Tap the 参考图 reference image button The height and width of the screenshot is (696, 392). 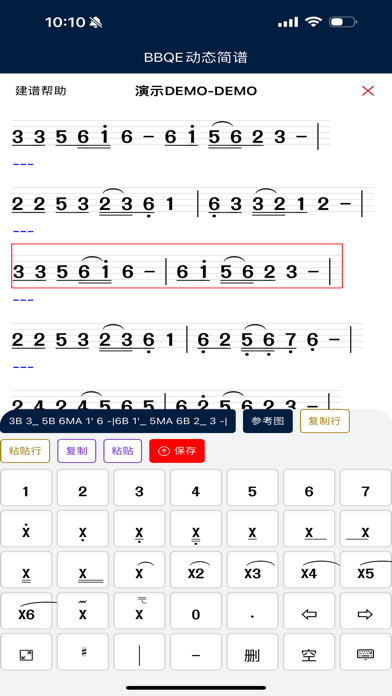click(x=268, y=421)
